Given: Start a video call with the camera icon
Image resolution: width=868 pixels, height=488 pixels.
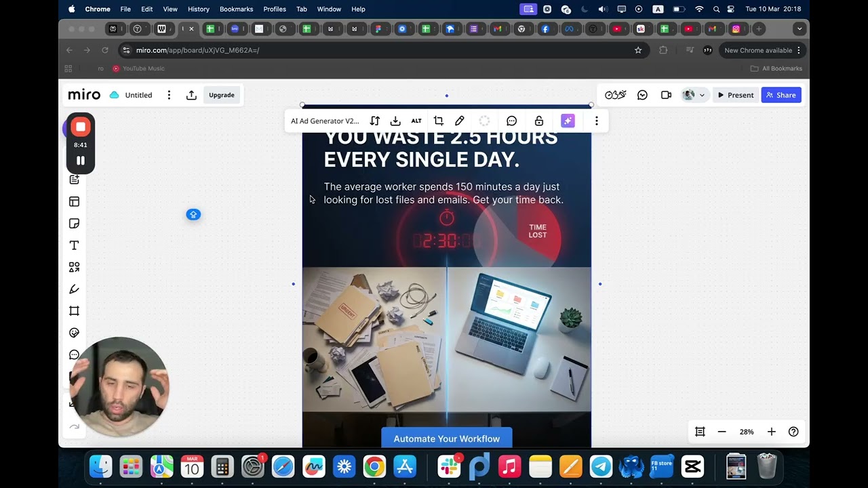Looking at the screenshot, I should [666, 95].
